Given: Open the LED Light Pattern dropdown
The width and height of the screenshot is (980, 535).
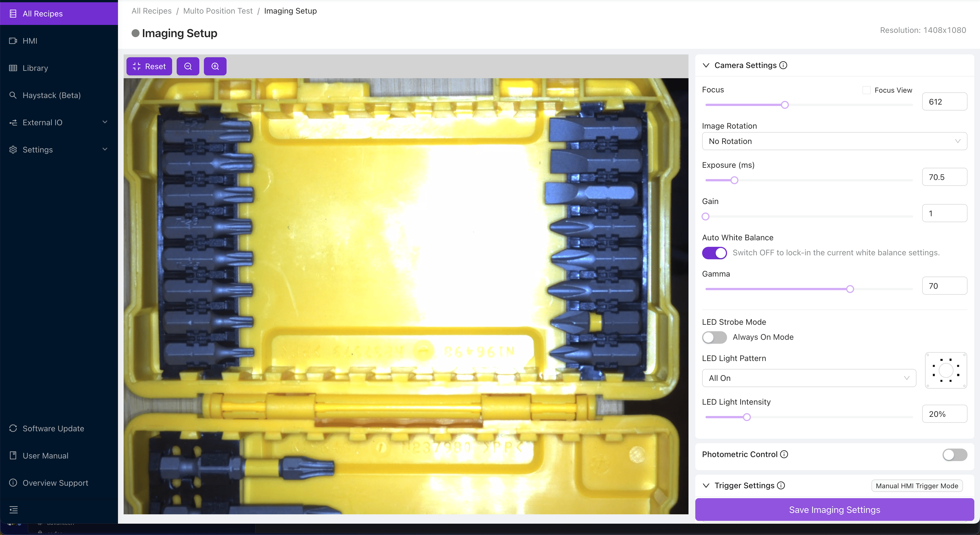Looking at the screenshot, I should pos(808,378).
